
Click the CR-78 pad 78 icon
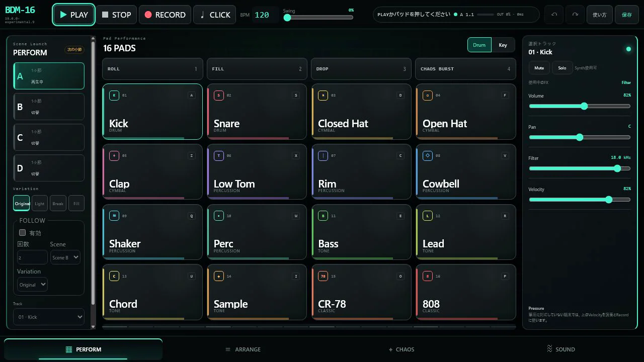coord(323,276)
